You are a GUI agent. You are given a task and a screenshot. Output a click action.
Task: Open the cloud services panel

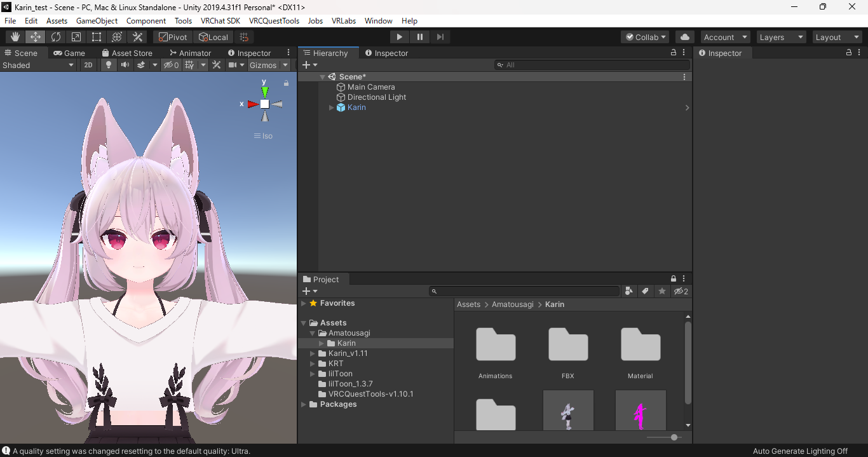pos(684,37)
